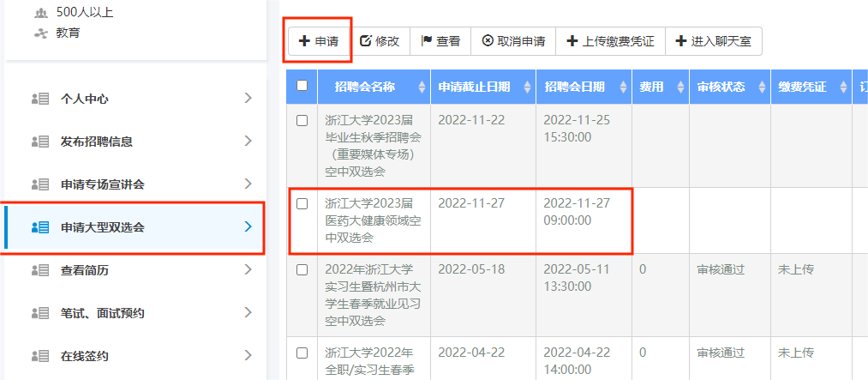Click the icon beside 在线签约
The width and height of the screenshot is (868, 380).
[x=39, y=356]
